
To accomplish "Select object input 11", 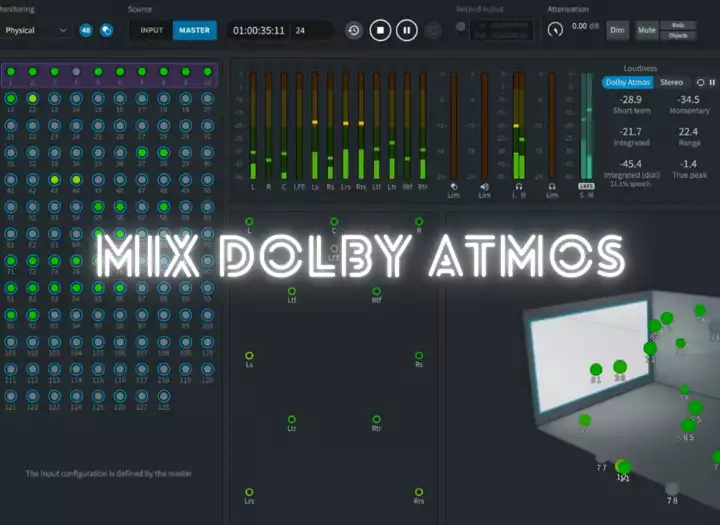I will [x=11, y=98].
